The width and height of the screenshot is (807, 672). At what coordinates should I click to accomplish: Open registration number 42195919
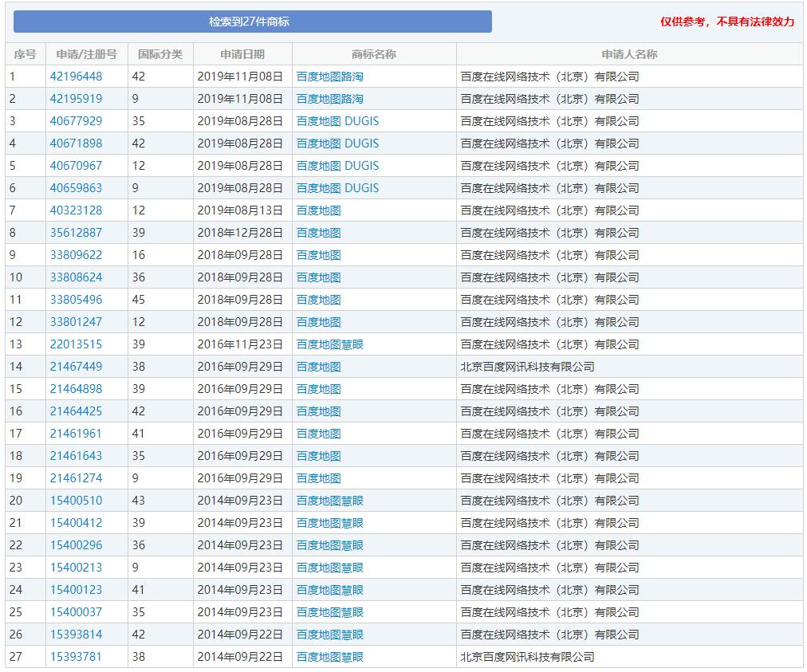(76, 99)
